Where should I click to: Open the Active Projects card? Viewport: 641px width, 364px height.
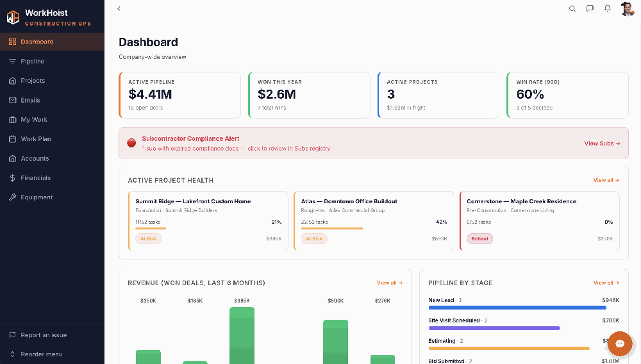(x=438, y=95)
